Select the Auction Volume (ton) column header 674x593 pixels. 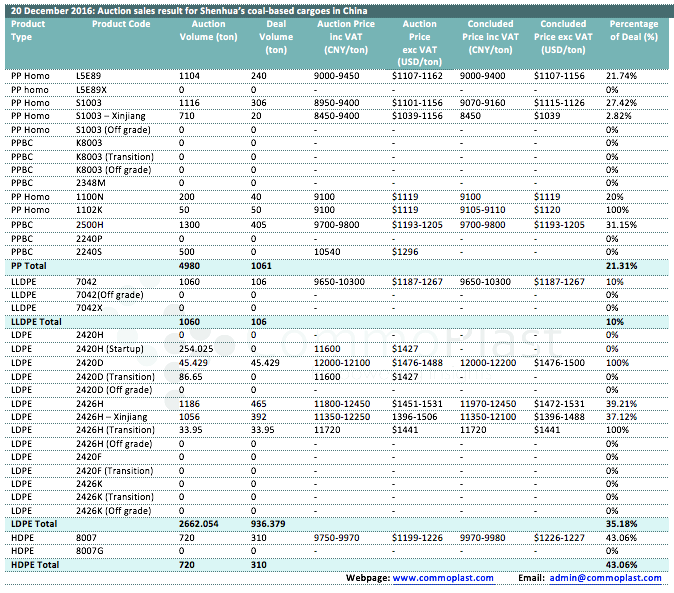207,30
